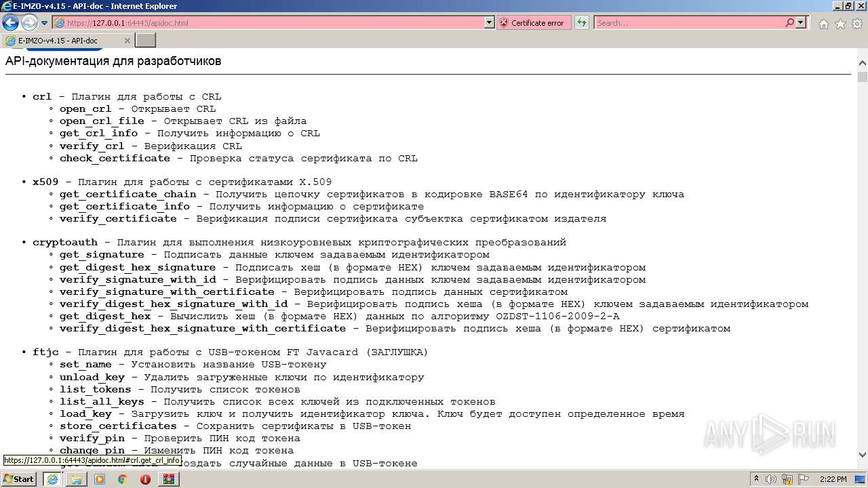
Task: Open the Windows Start menu
Action: (19, 479)
